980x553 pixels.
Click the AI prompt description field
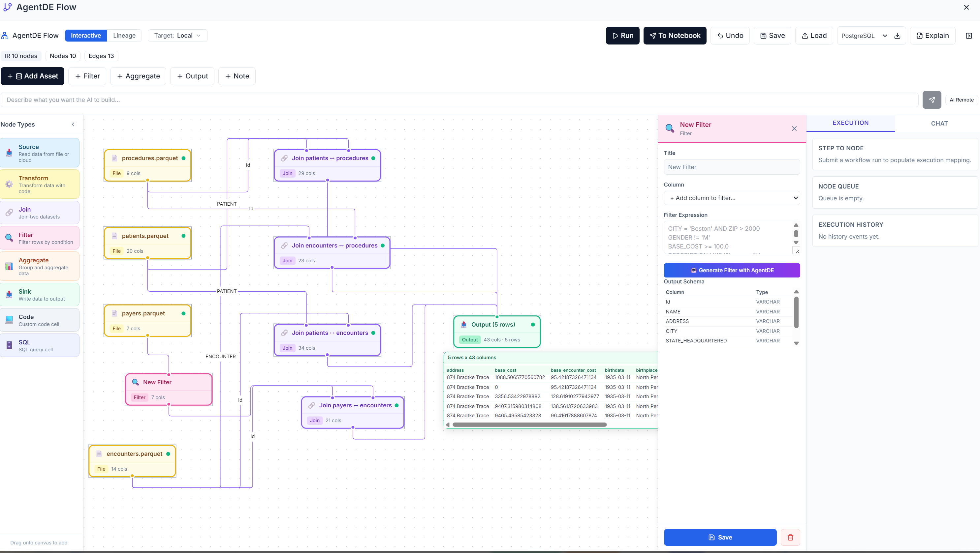(x=459, y=100)
